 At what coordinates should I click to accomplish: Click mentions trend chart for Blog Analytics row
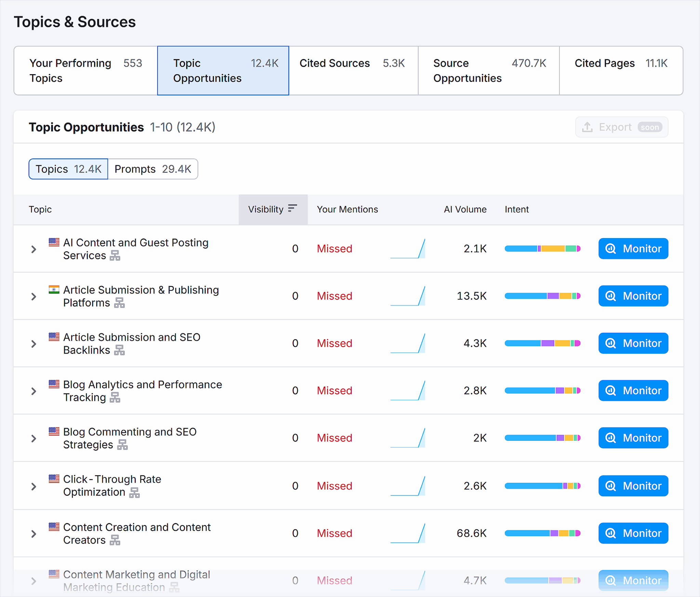[x=408, y=390]
